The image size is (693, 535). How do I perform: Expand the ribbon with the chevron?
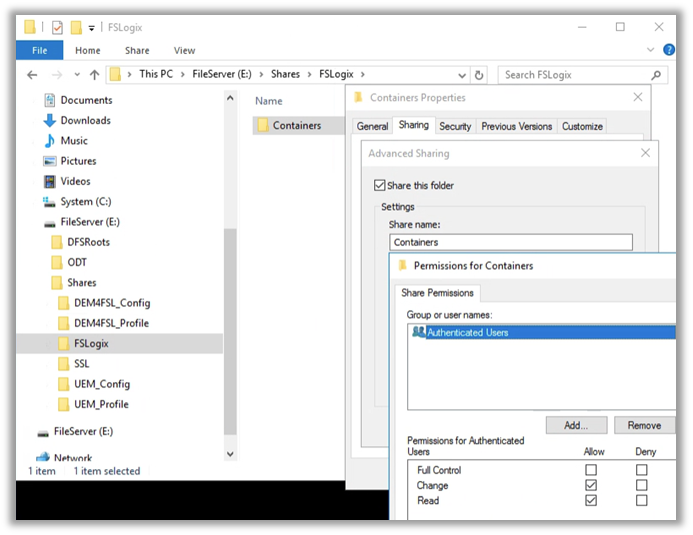coord(655,50)
